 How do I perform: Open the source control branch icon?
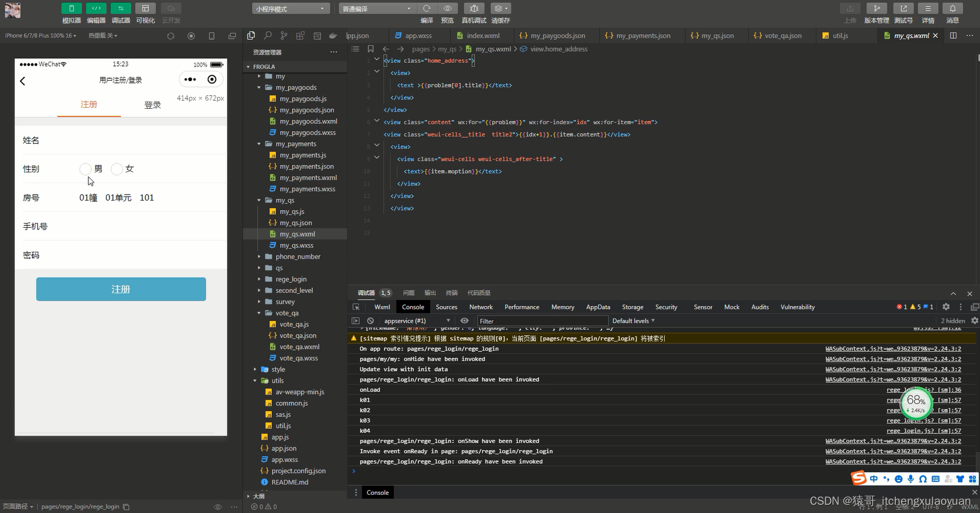pyautogui.click(x=284, y=35)
